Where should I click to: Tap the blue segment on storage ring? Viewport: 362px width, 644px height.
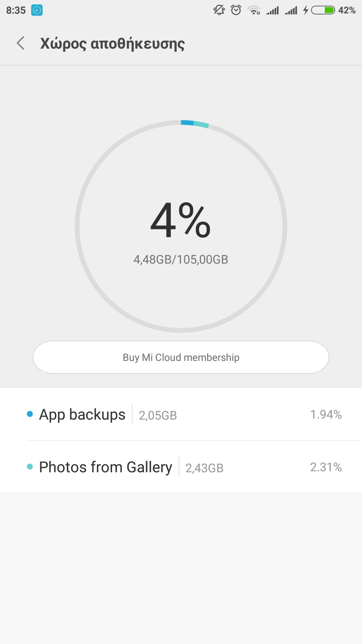pyautogui.click(x=187, y=123)
